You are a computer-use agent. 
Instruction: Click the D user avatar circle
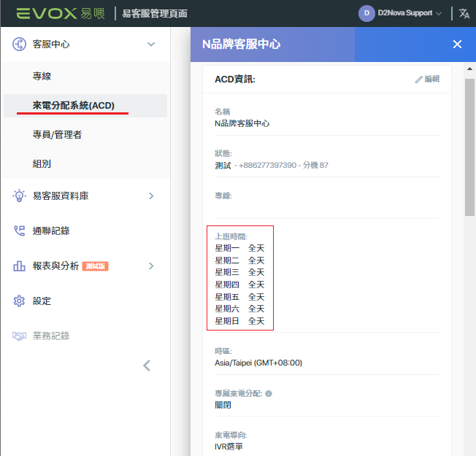point(366,13)
